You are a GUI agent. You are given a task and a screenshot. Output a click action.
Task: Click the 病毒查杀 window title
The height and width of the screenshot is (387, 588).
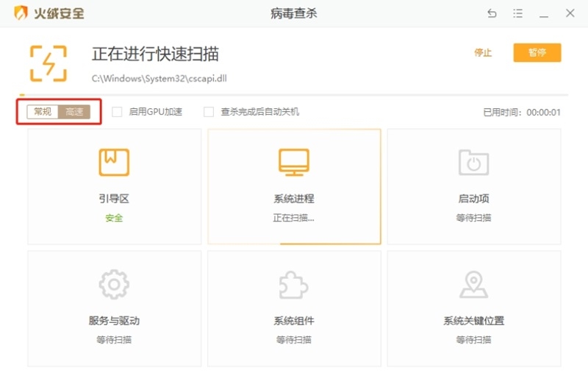pyautogui.click(x=293, y=13)
